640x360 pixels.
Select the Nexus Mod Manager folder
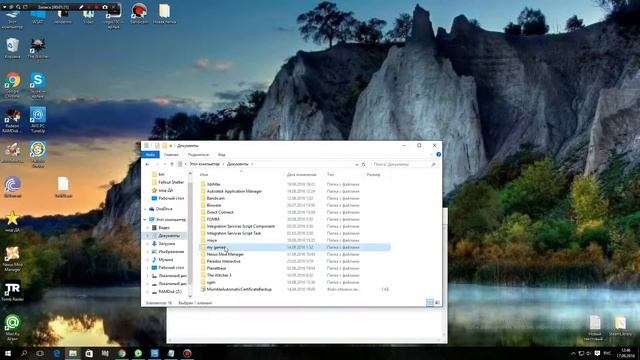click(225, 254)
